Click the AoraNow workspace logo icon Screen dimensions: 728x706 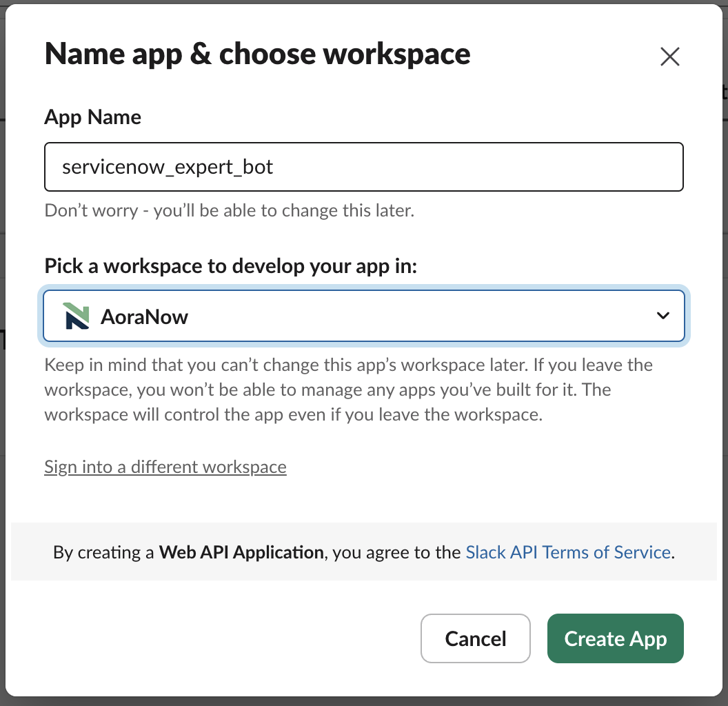pos(77,316)
